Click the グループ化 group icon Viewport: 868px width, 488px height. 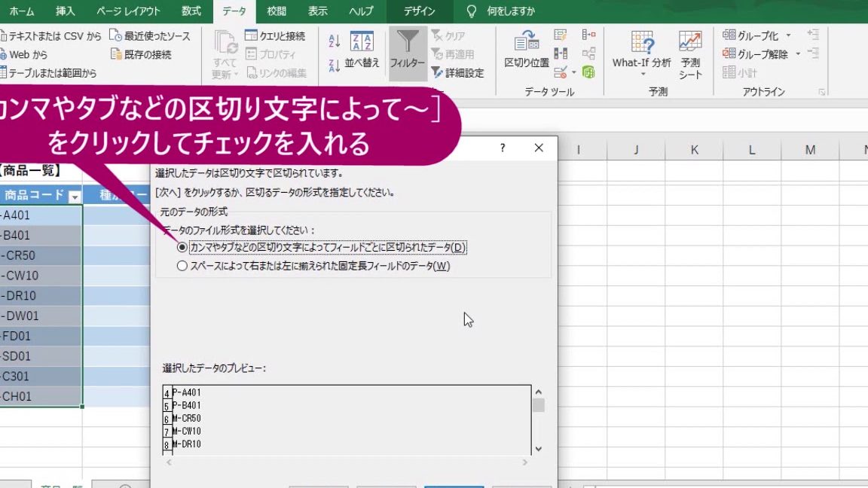coord(729,35)
